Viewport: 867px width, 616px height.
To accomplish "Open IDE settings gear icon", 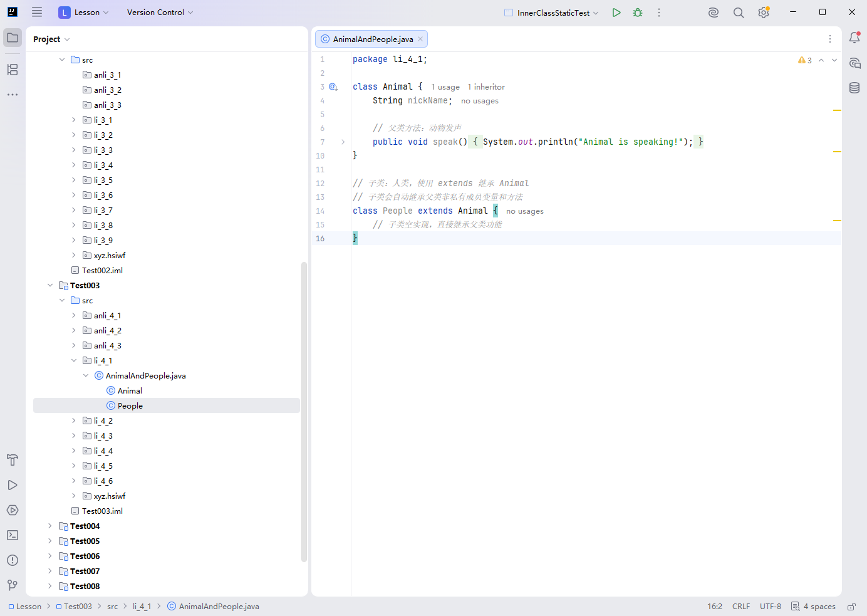I will 764,13.
